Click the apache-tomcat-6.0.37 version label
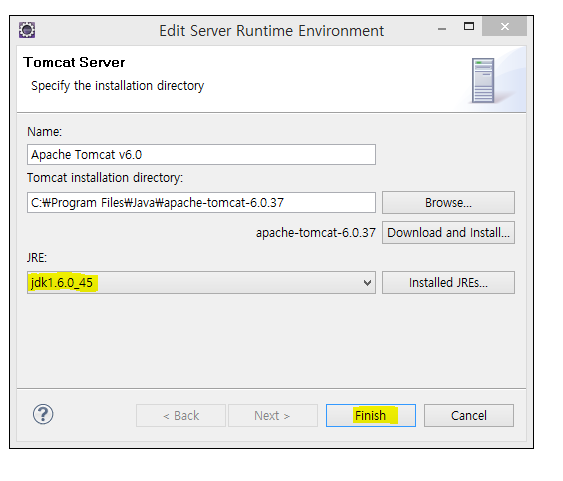The width and height of the screenshot is (563, 481). coord(316,233)
